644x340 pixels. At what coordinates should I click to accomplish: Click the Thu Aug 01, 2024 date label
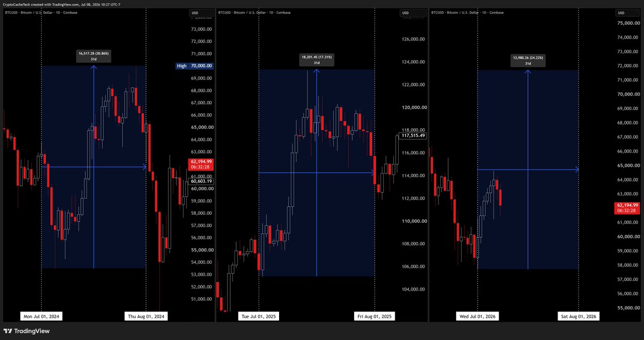146,316
